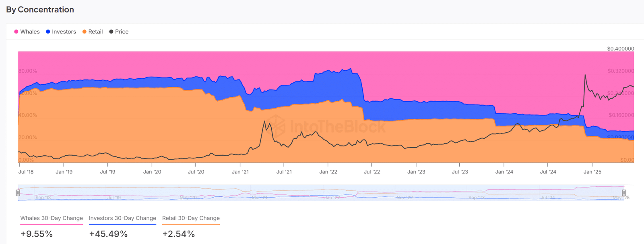Viewport: 644px width, 244px height.
Task: Click the By Concentration heading
Action: coord(40,10)
